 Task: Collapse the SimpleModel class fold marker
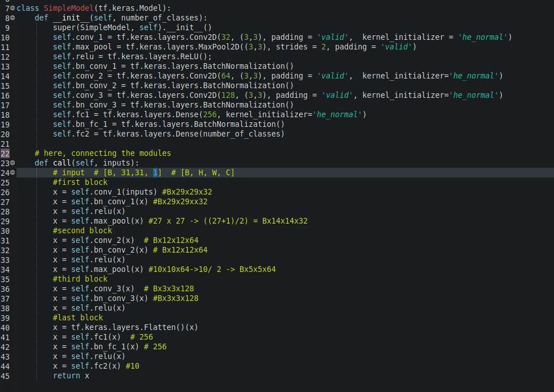point(13,8)
